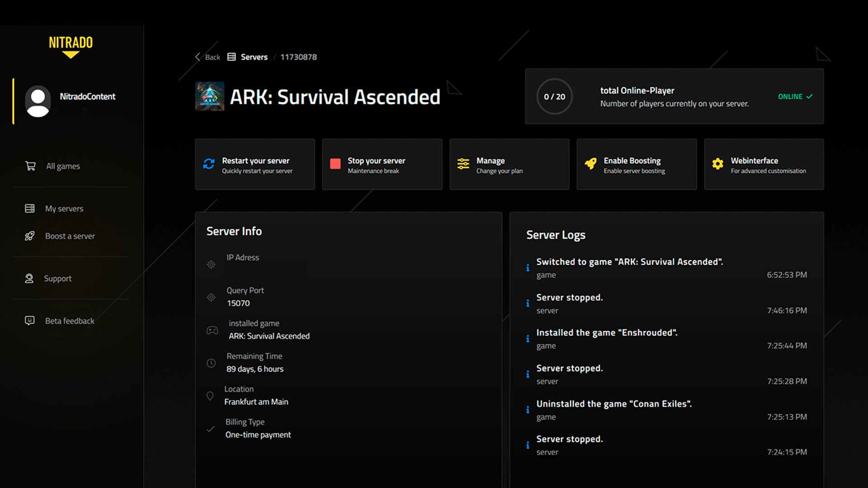Click the NitradoContent profile avatar
Image resolution: width=868 pixels, height=488 pixels.
click(38, 101)
